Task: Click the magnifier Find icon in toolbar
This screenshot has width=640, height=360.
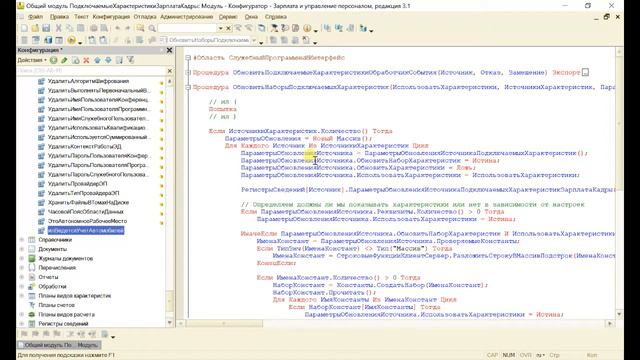Action: tap(152, 28)
